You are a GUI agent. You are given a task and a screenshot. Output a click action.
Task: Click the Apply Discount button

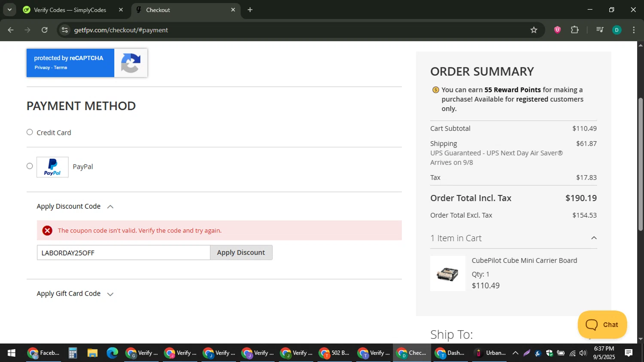241,252
